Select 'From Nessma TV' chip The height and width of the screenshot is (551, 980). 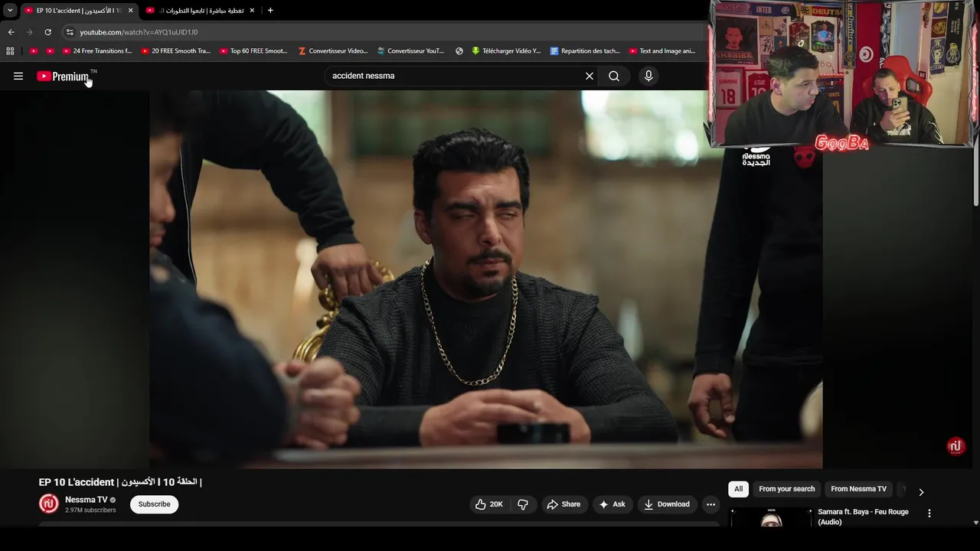(x=858, y=489)
